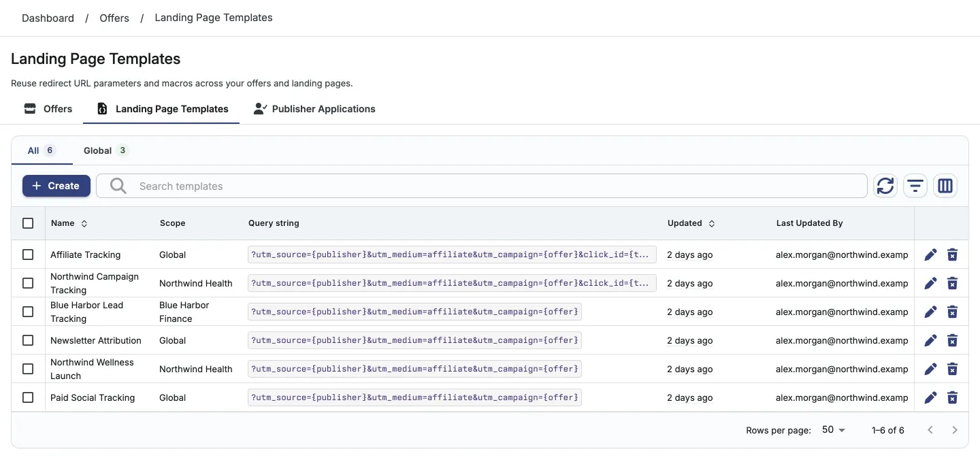Click Northwind Campaign Tracking query string chip
Image resolution: width=980 pixels, height=458 pixels.
tap(452, 283)
